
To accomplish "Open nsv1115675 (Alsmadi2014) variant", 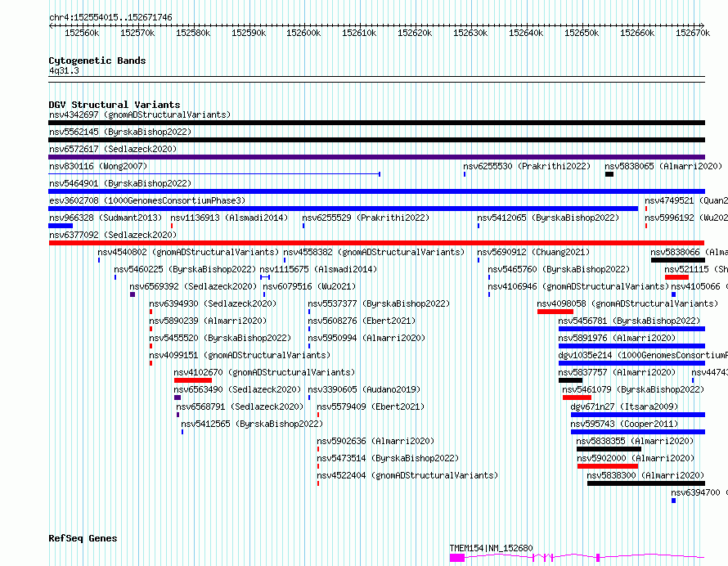I will click(x=318, y=269).
